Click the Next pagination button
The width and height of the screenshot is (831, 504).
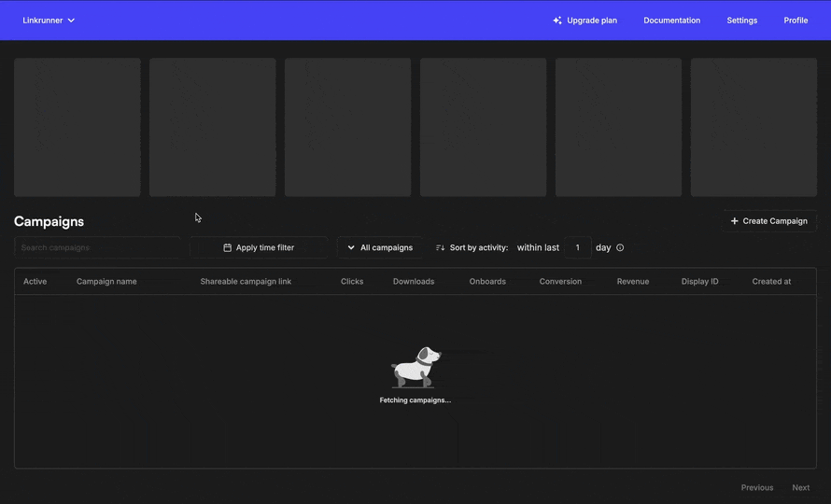click(800, 487)
